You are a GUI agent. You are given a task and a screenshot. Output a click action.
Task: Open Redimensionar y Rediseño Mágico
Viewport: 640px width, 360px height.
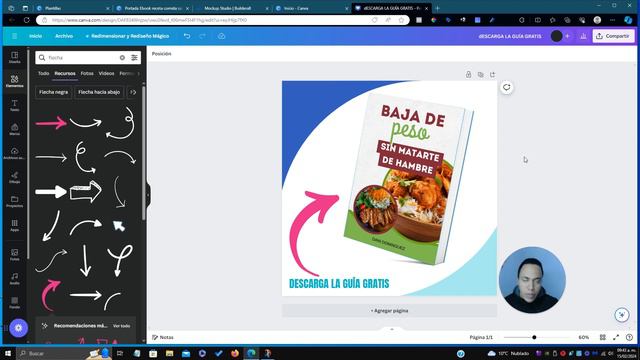(x=127, y=36)
